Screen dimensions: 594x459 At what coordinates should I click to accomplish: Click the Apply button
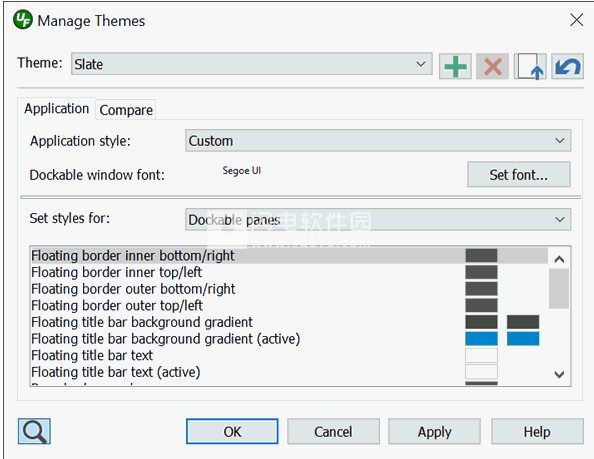(434, 431)
